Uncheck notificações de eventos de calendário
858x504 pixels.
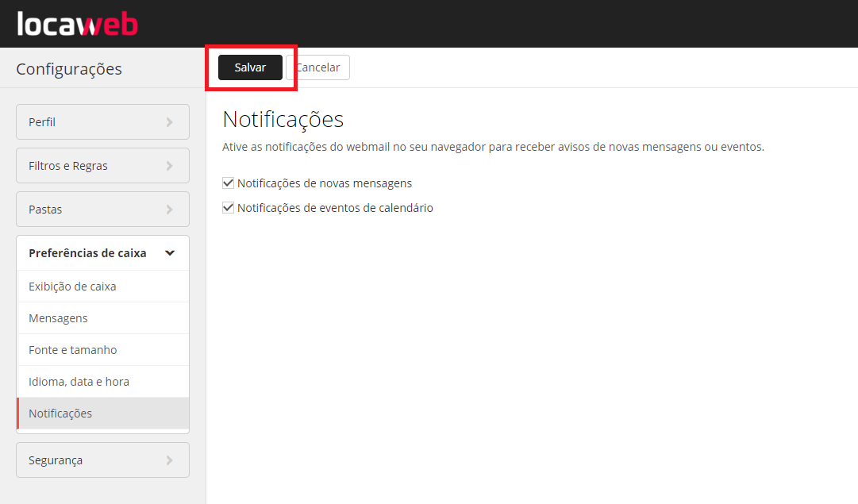[228, 207]
